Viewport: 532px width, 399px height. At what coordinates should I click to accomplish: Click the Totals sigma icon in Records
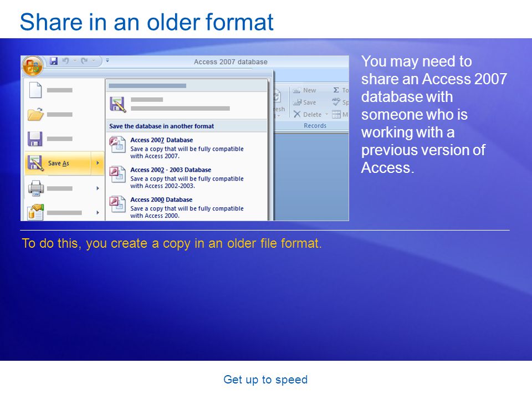pyautogui.click(x=336, y=90)
